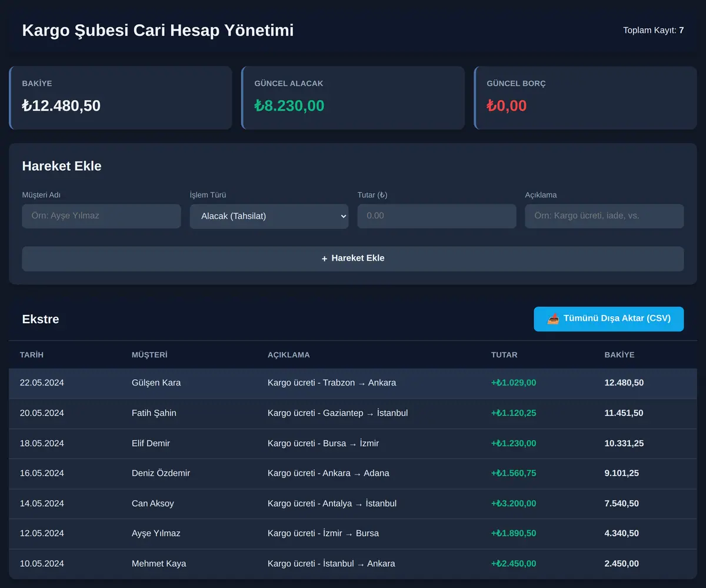Click the Bakiye column header in the table

click(620, 355)
